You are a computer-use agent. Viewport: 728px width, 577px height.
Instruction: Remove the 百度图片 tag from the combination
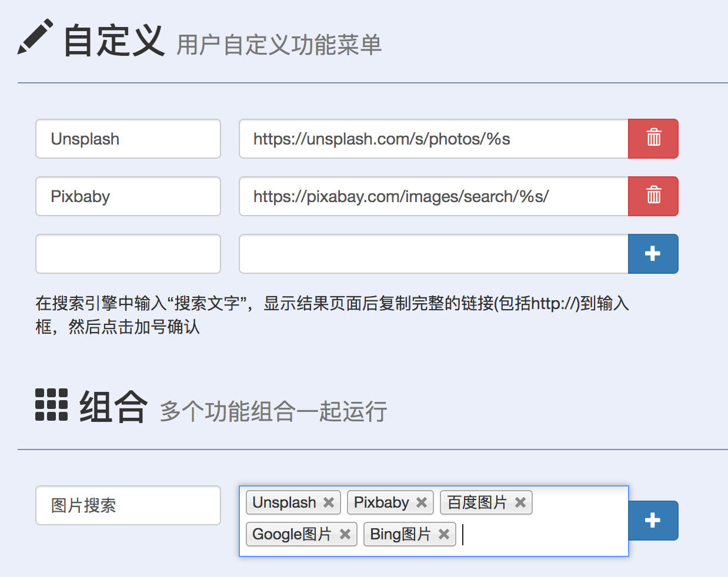point(520,502)
